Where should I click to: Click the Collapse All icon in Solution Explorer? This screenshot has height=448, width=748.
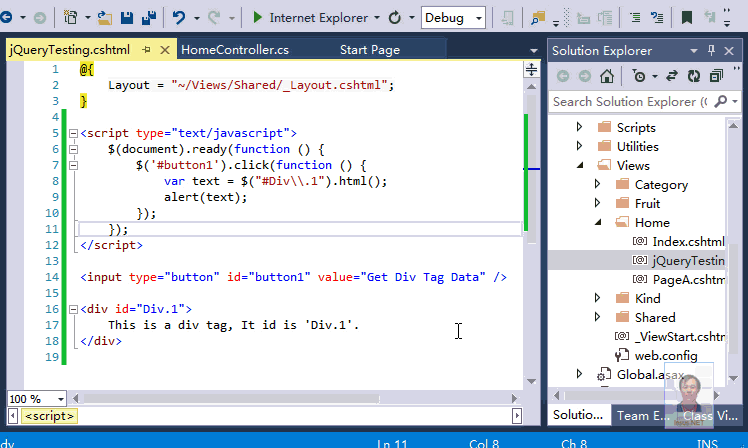[716, 76]
